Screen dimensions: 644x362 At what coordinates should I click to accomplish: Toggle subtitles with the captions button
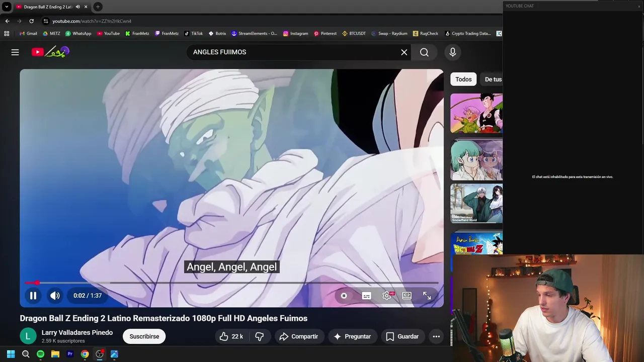tap(366, 296)
